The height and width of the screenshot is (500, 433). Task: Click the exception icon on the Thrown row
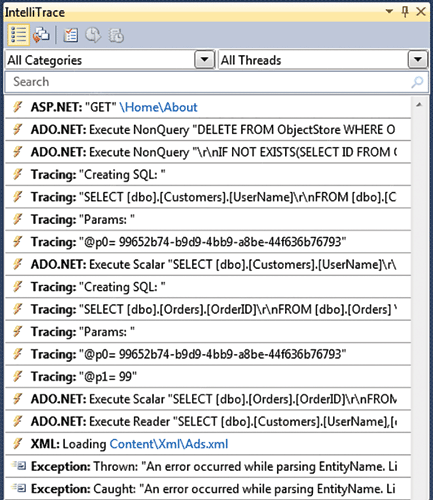coord(19,465)
